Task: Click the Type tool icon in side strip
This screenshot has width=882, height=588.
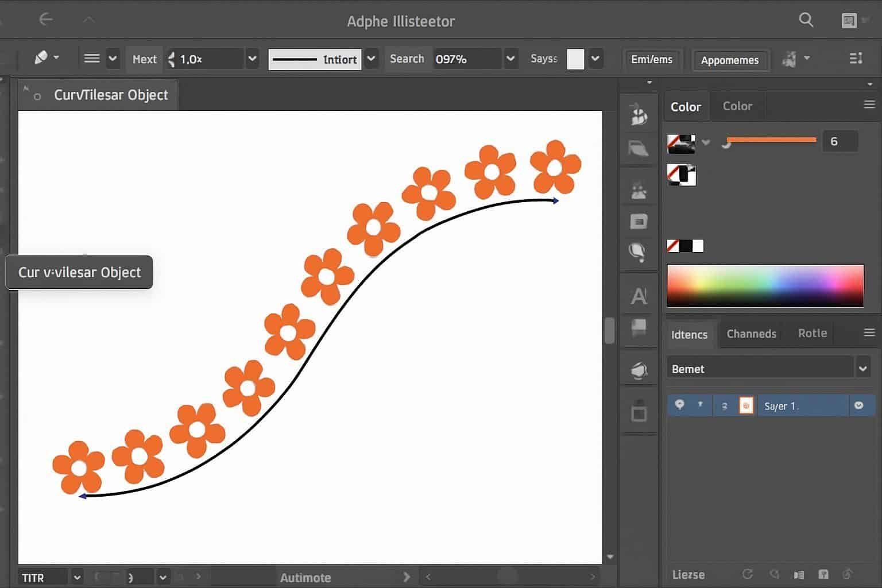Action: (x=639, y=296)
